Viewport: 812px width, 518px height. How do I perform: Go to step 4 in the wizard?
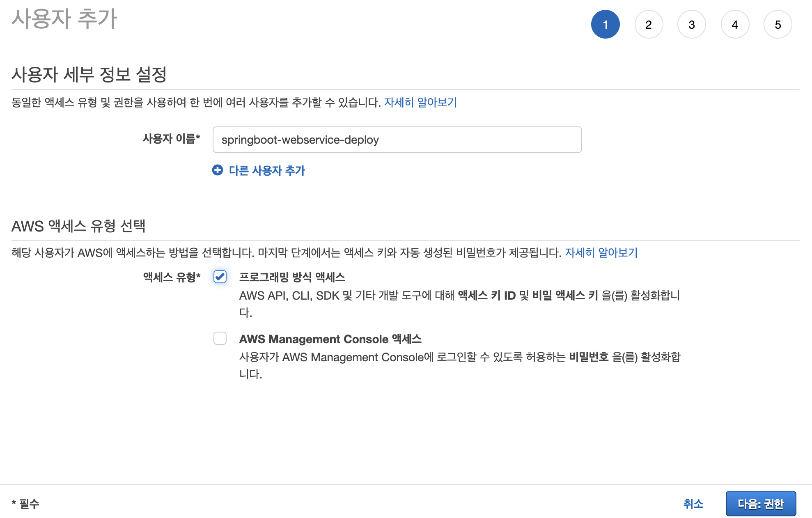click(x=735, y=25)
